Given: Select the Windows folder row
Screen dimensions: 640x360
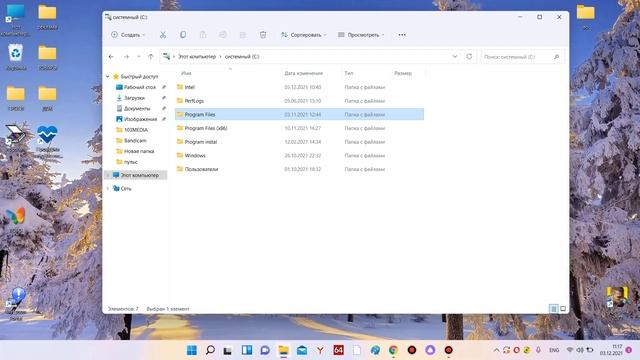Looking at the screenshot, I should click(x=299, y=156).
